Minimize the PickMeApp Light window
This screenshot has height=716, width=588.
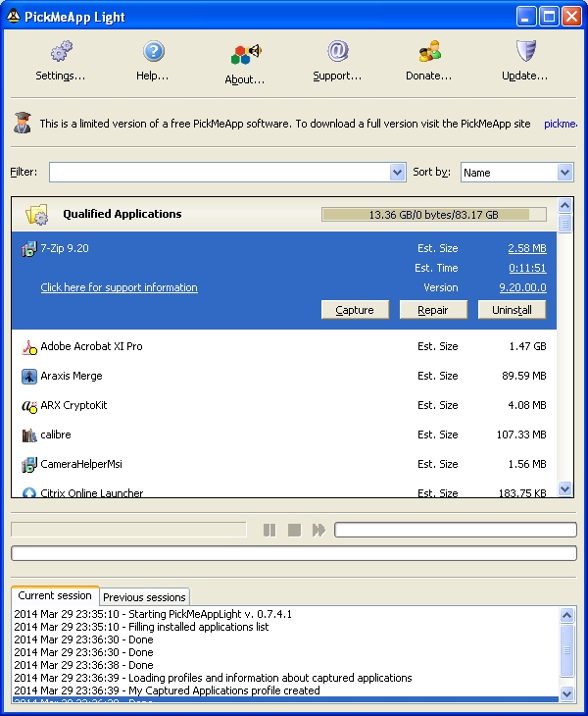click(526, 17)
